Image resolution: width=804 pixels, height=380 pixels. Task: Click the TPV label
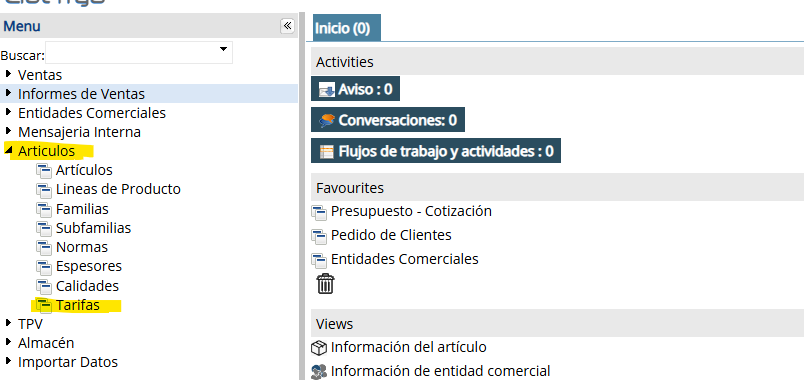tap(30, 324)
